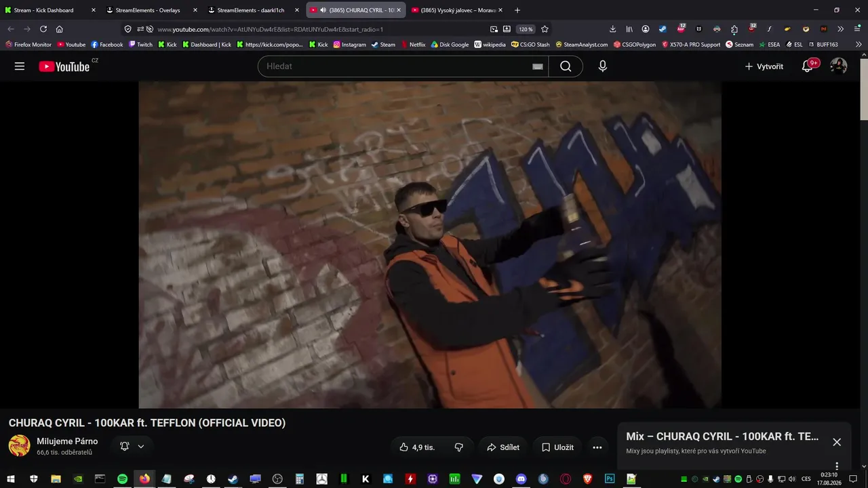Open Mix playlist panel options menu
The width and height of the screenshot is (868, 488).
click(837, 466)
